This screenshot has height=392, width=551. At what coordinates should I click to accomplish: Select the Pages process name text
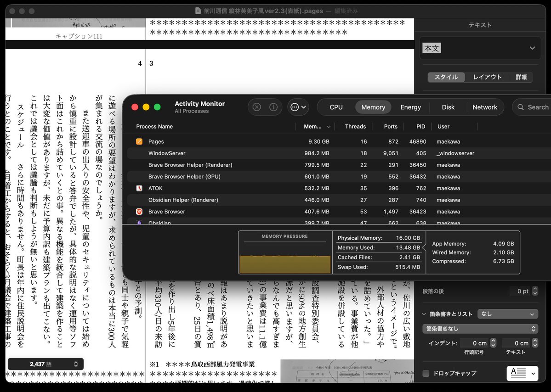coord(156,141)
